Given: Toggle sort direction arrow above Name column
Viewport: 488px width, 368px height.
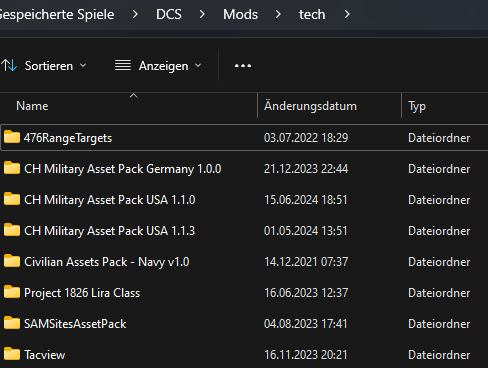Looking at the screenshot, I should click(133, 96).
